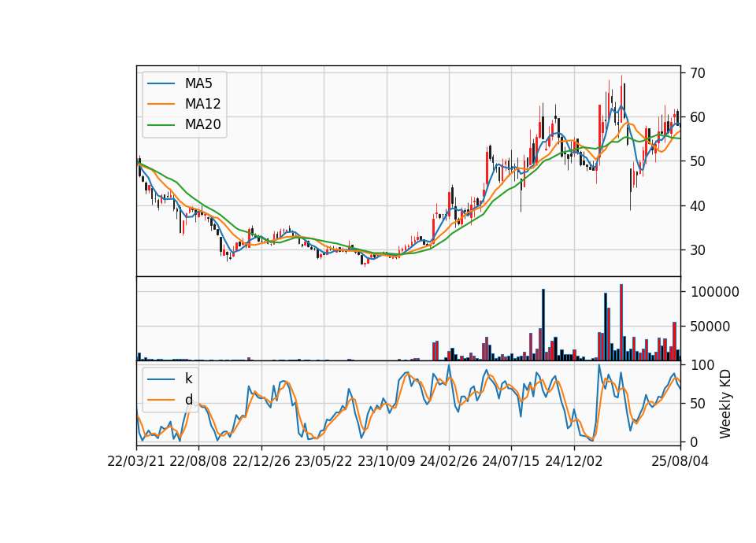Click the date label 23/10/09
This screenshot has height=543, width=756.
point(386,462)
